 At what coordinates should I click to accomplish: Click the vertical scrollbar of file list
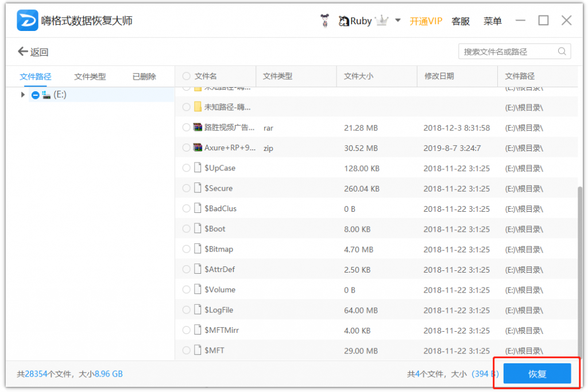pos(581,271)
